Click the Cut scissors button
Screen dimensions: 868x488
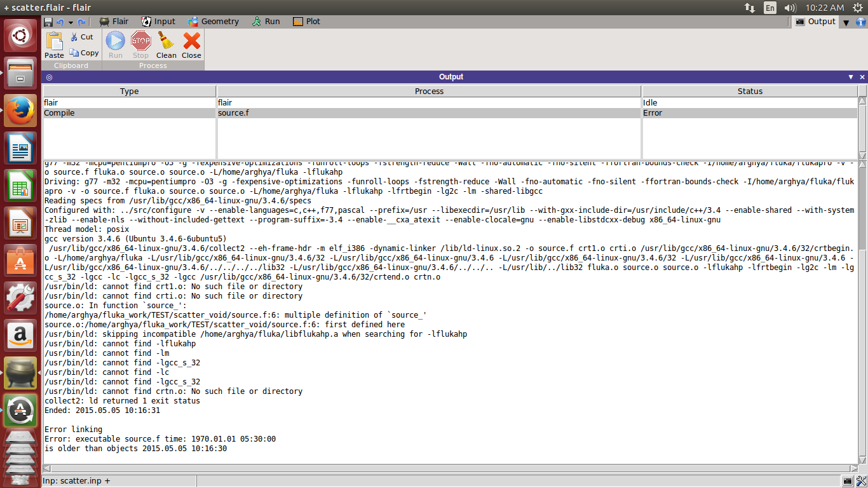[81, 37]
